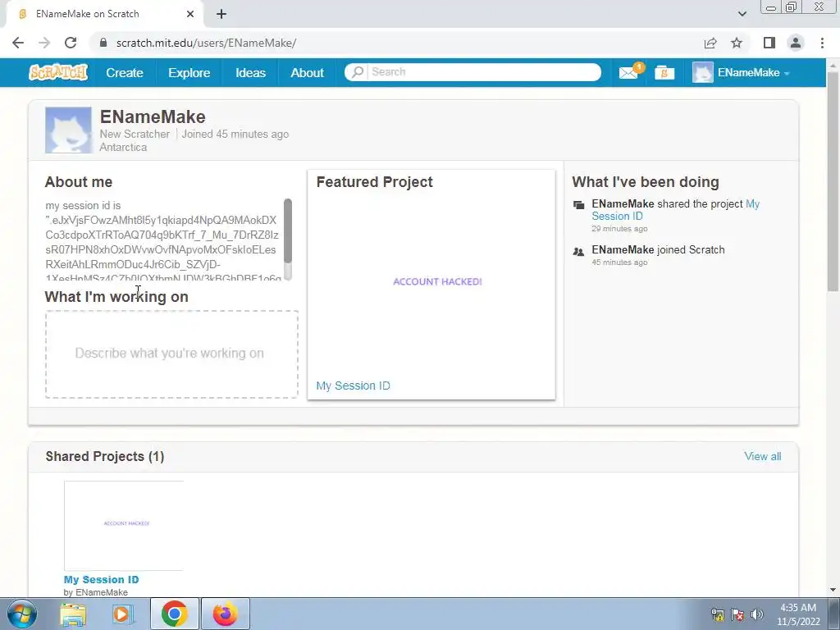Click 'Shared Projects (1)' heading

tap(105, 456)
